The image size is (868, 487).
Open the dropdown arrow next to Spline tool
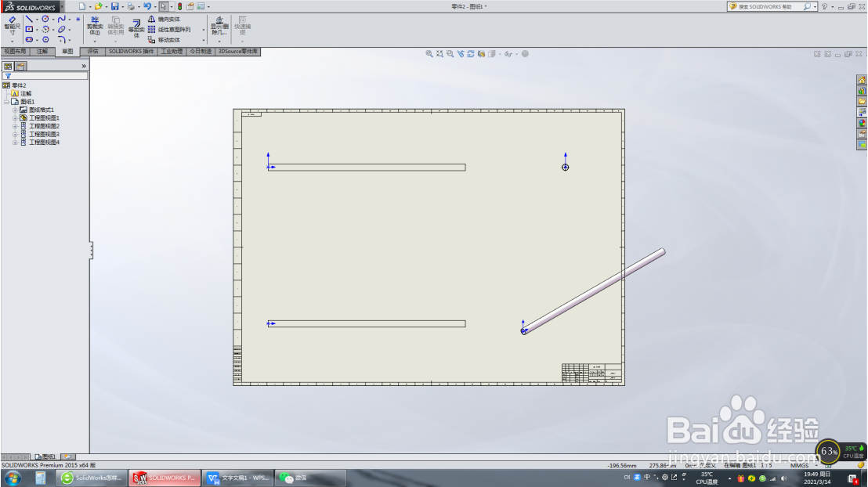pos(70,20)
